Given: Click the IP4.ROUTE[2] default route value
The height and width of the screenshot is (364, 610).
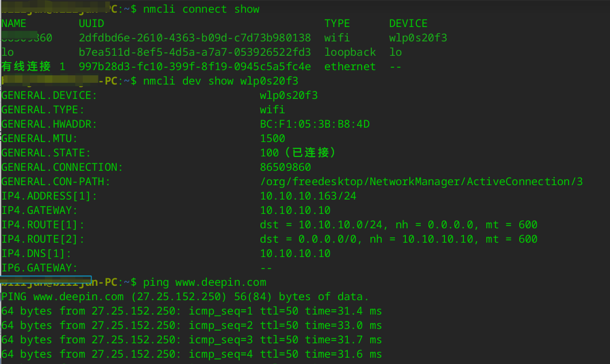Looking at the screenshot, I should coord(398,239).
